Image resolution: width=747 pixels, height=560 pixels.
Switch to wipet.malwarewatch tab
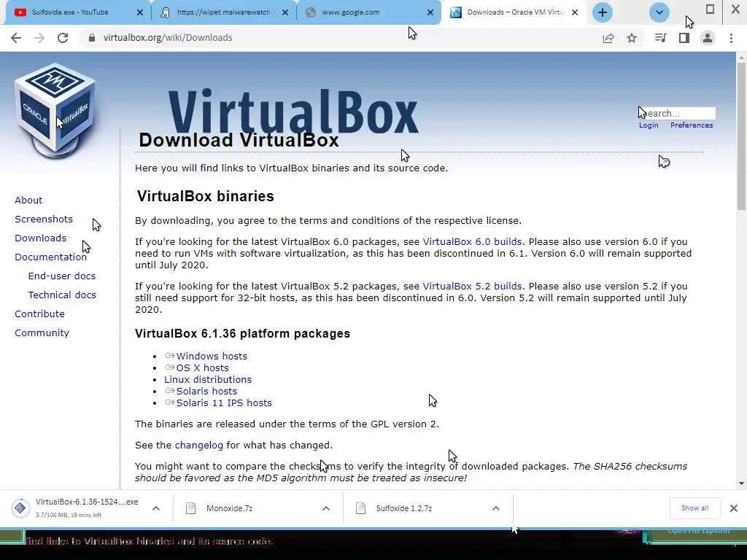pyautogui.click(x=223, y=12)
